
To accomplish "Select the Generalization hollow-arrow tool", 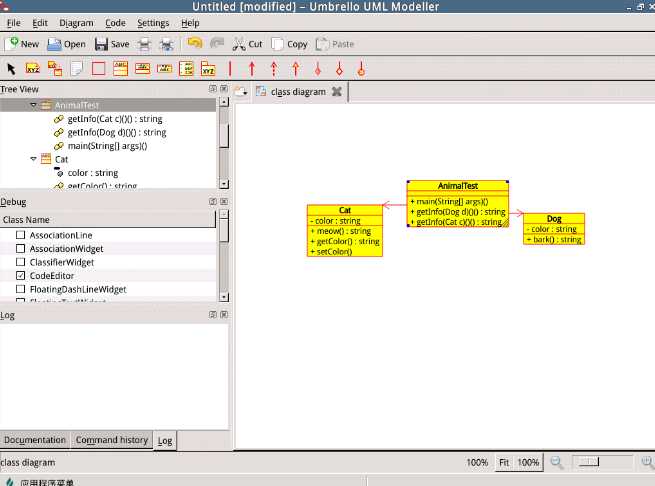I will point(296,69).
